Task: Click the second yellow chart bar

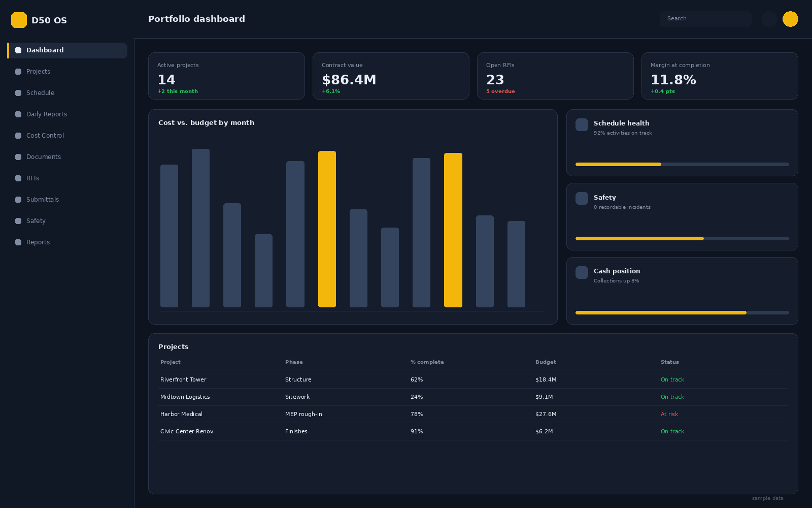Action: pyautogui.click(x=453, y=230)
